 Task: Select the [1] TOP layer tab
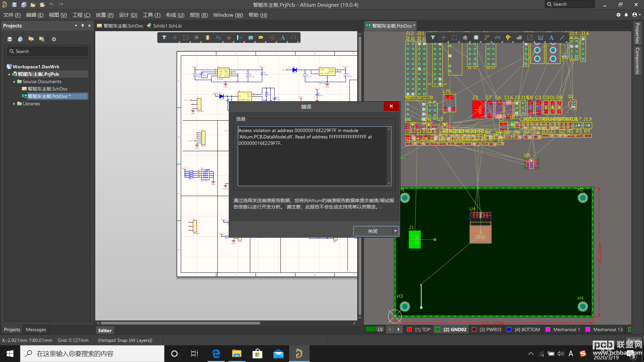419,329
